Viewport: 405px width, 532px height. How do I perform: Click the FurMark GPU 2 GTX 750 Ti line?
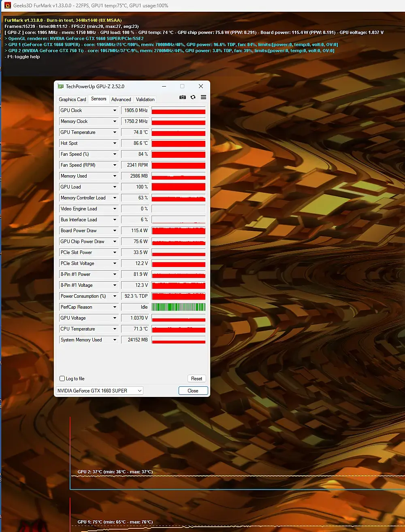(169, 51)
